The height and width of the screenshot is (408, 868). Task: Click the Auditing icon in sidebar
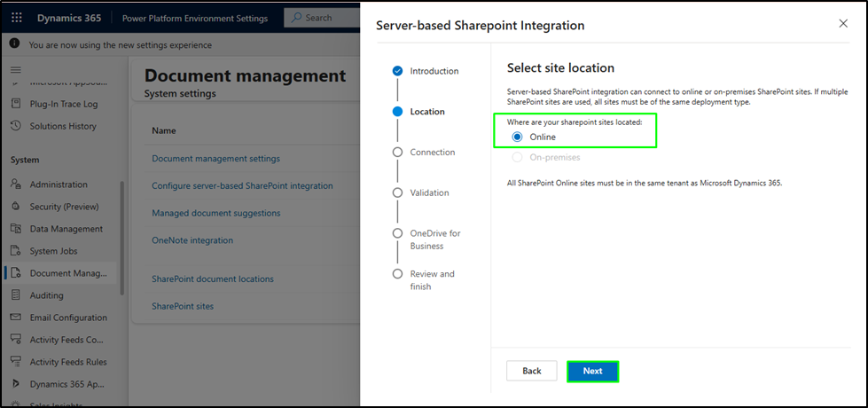(x=16, y=295)
